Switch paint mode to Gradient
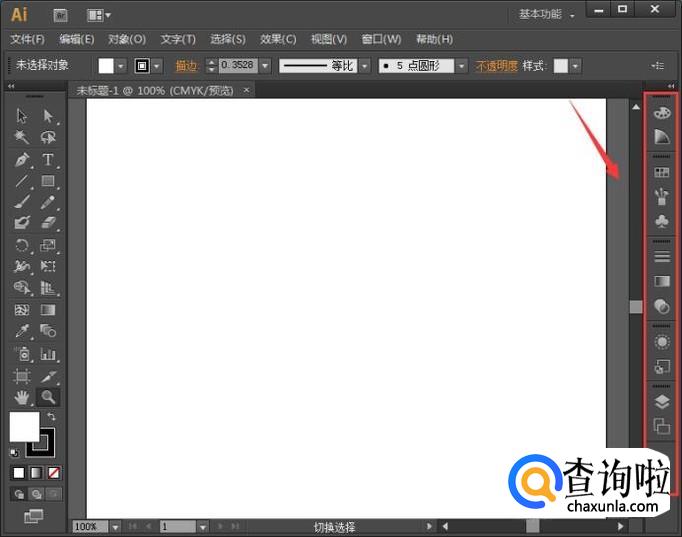682x537 pixels. click(36, 472)
